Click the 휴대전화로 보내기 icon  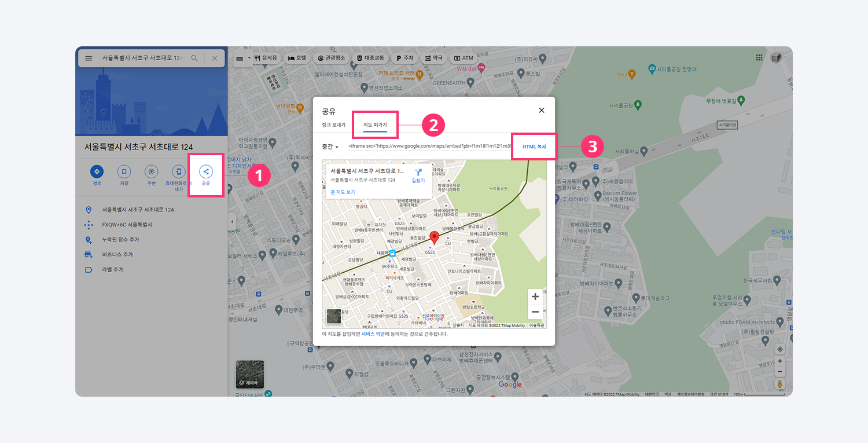[179, 171]
